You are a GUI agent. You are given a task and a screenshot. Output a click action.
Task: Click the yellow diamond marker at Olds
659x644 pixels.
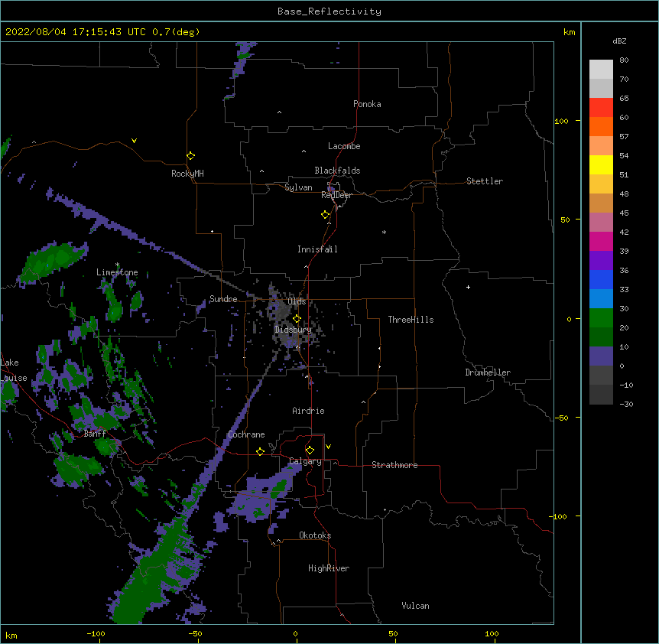(297, 319)
